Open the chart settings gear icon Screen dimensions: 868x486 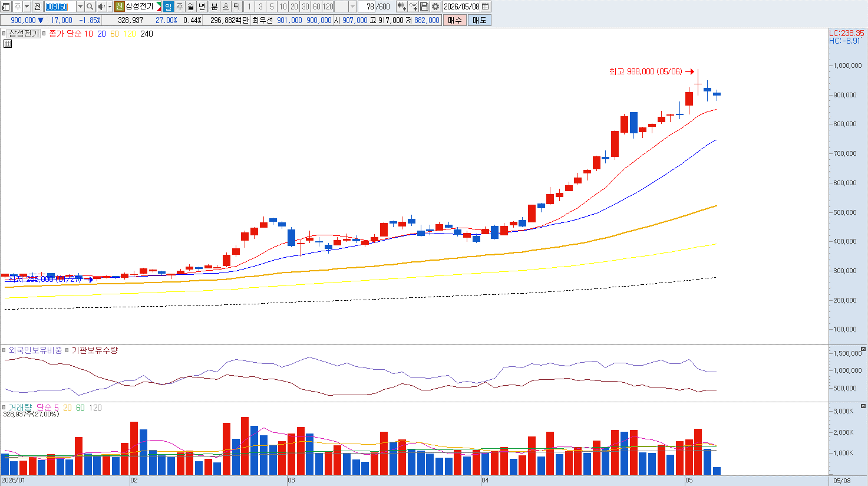point(435,6)
